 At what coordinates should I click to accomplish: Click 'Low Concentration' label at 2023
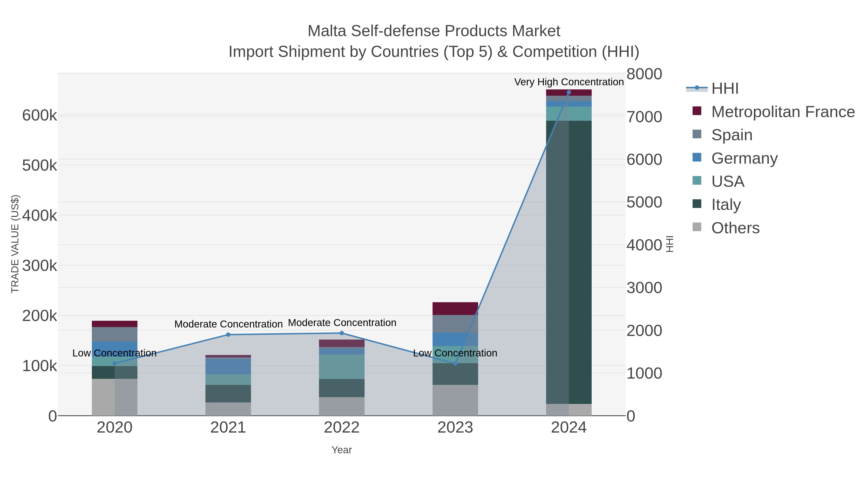455,353
